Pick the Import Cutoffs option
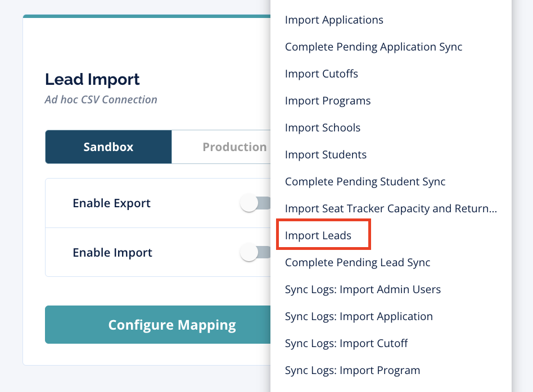The height and width of the screenshot is (392, 533). coord(322,74)
